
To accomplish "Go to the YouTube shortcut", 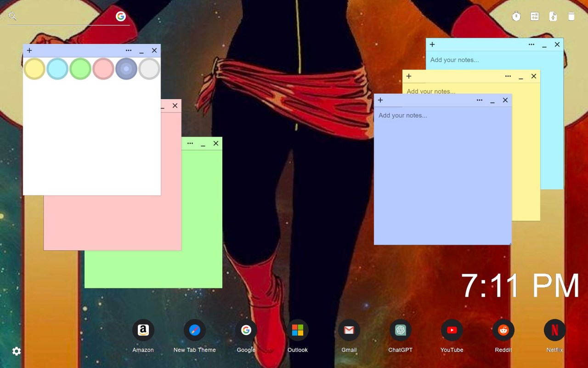I will (x=452, y=330).
